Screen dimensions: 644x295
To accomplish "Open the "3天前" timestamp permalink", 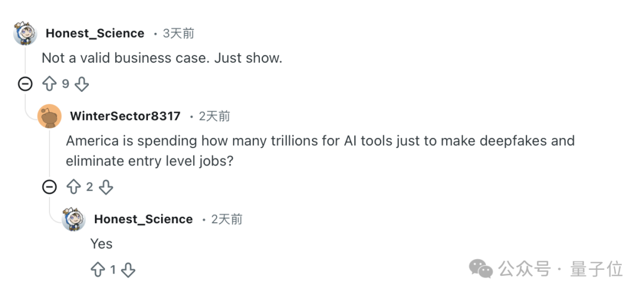I will pyautogui.click(x=178, y=33).
